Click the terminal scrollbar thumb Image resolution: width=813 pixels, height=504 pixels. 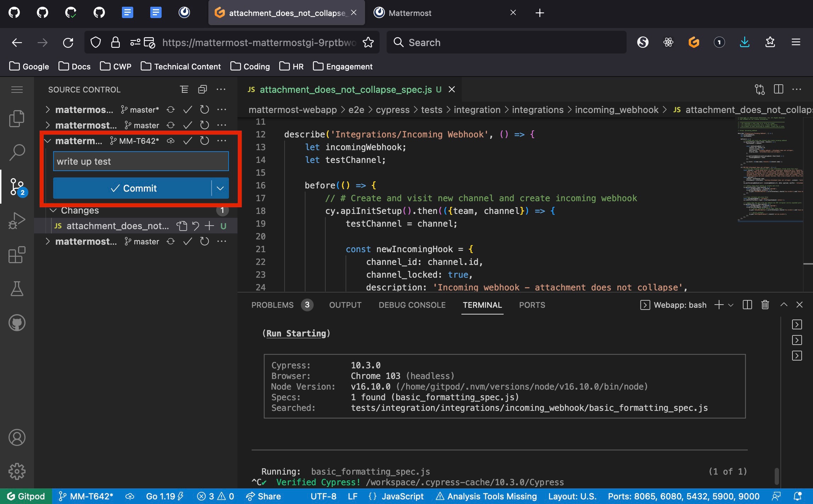(x=776, y=476)
